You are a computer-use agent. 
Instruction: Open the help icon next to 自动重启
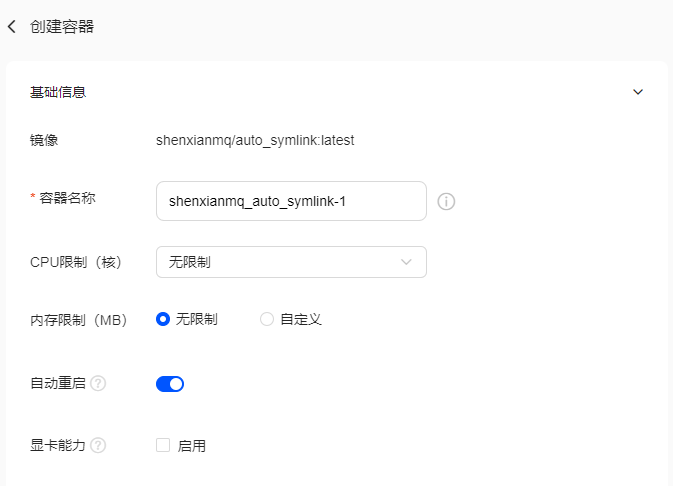[x=98, y=383]
